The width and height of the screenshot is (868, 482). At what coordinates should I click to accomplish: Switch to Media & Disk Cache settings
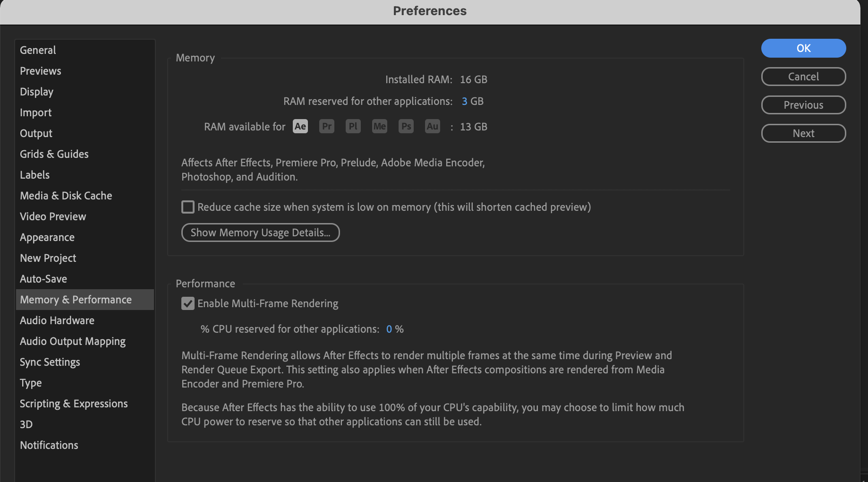66,195
